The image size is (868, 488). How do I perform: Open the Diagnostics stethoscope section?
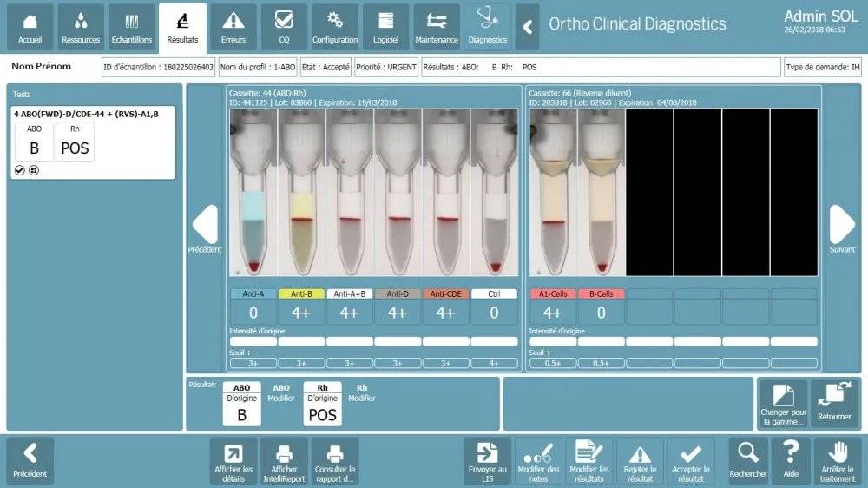point(487,27)
